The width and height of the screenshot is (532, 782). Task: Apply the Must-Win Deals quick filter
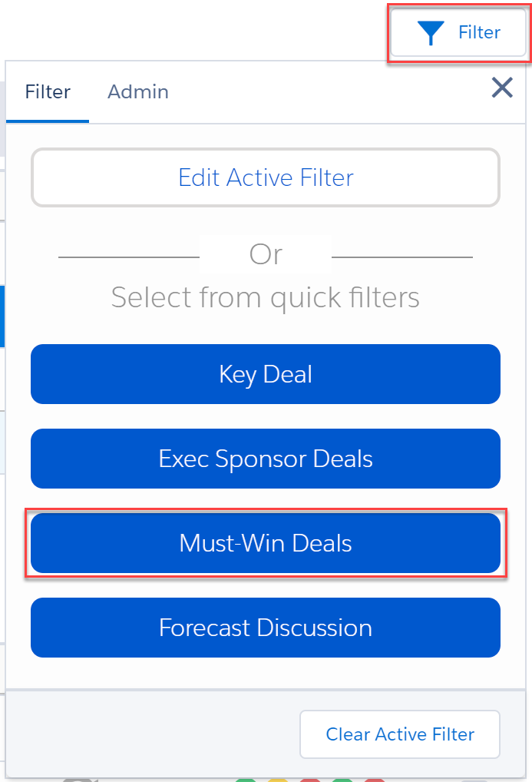266,543
